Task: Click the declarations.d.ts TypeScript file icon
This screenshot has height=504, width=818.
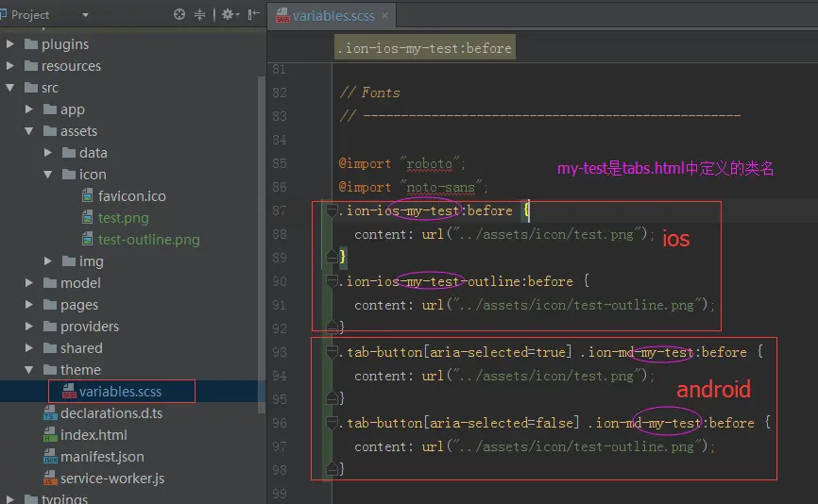Action: (50, 413)
